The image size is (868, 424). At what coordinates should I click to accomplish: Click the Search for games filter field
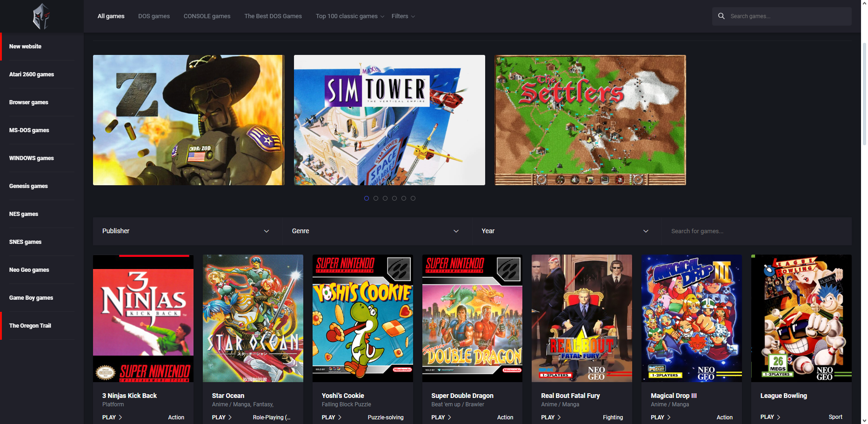click(x=756, y=231)
